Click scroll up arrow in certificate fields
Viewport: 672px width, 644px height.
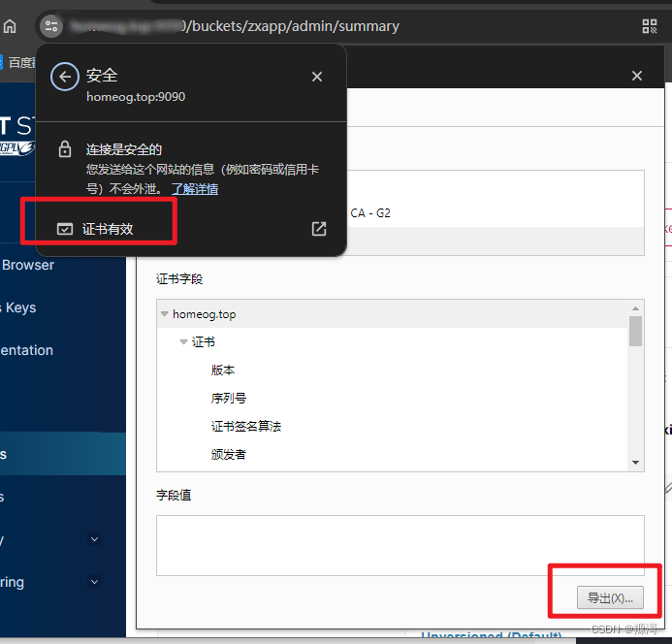pos(635,308)
